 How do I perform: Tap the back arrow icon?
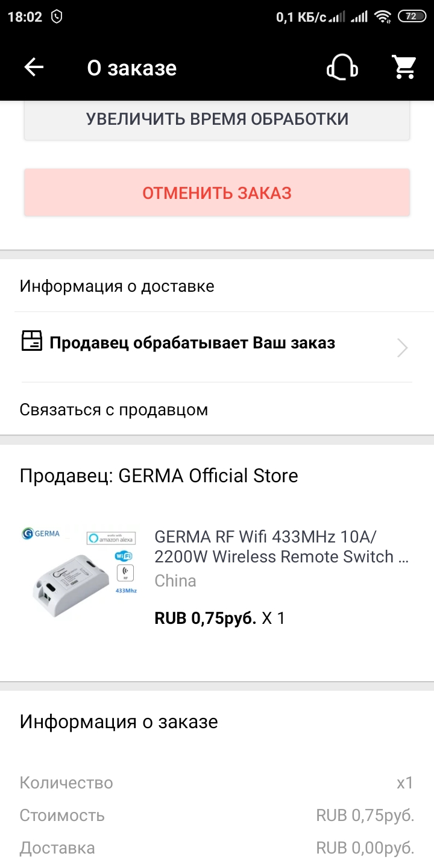[x=34, y=68]
